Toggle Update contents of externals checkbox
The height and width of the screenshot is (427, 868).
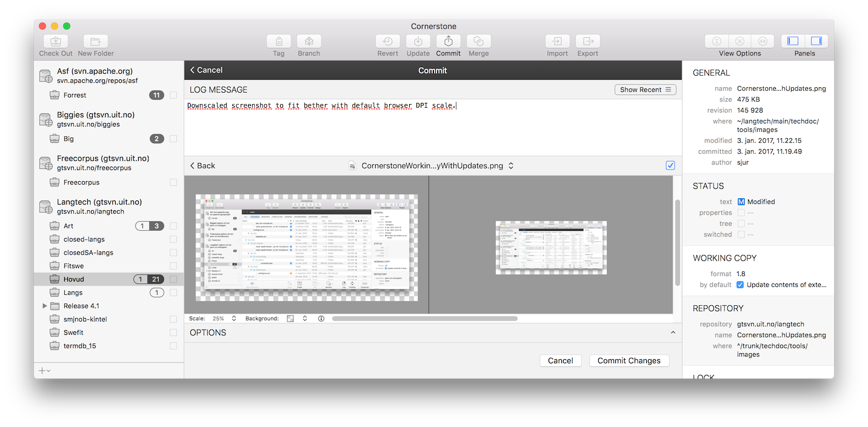740,285
